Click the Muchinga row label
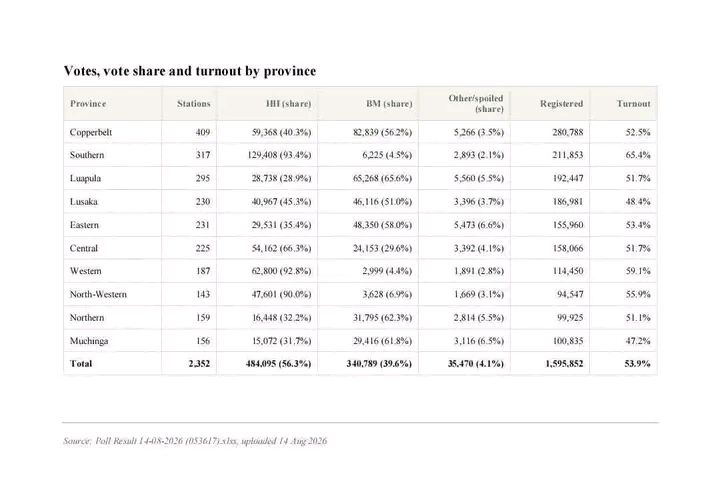The height and width of the screenshot is (500, 720). coord(89,341)
